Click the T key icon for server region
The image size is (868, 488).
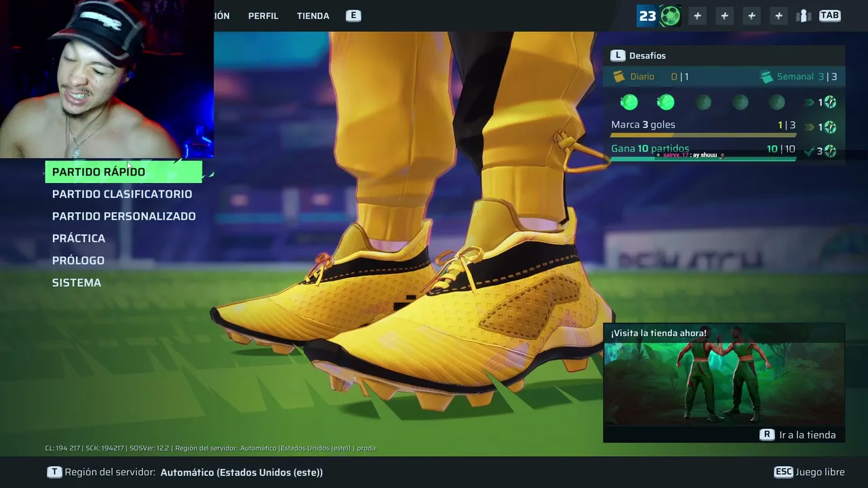click(54, 472)
